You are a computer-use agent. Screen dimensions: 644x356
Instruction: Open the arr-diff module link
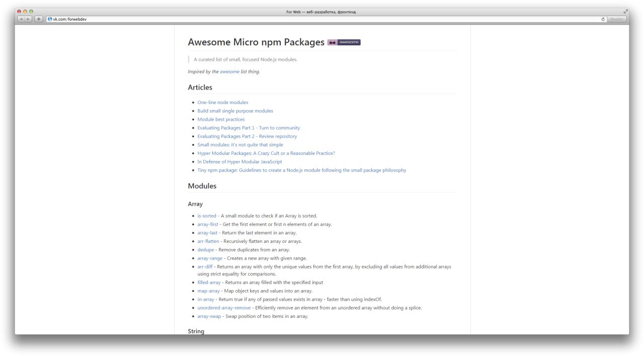pyautogui.click(x=205, y=266)
